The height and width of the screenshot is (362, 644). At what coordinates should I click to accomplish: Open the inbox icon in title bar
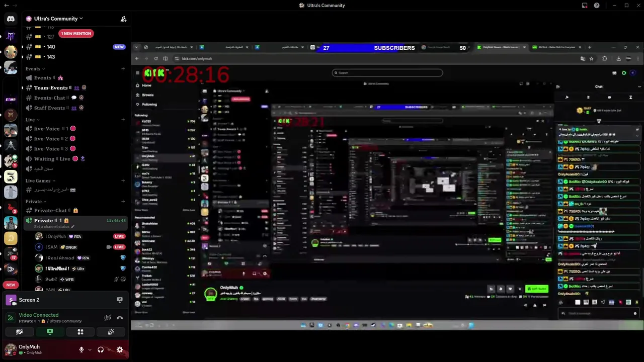[585, 6]
